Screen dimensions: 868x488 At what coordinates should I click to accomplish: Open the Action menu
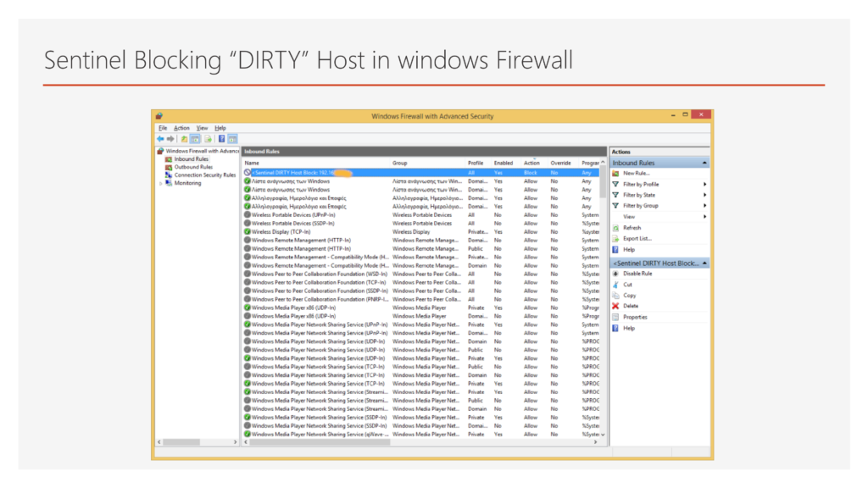click(181, 128)
